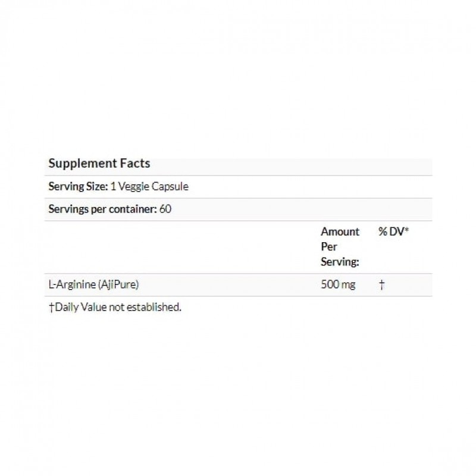Click the dagger symbol in % DV column

pos(381,285)
